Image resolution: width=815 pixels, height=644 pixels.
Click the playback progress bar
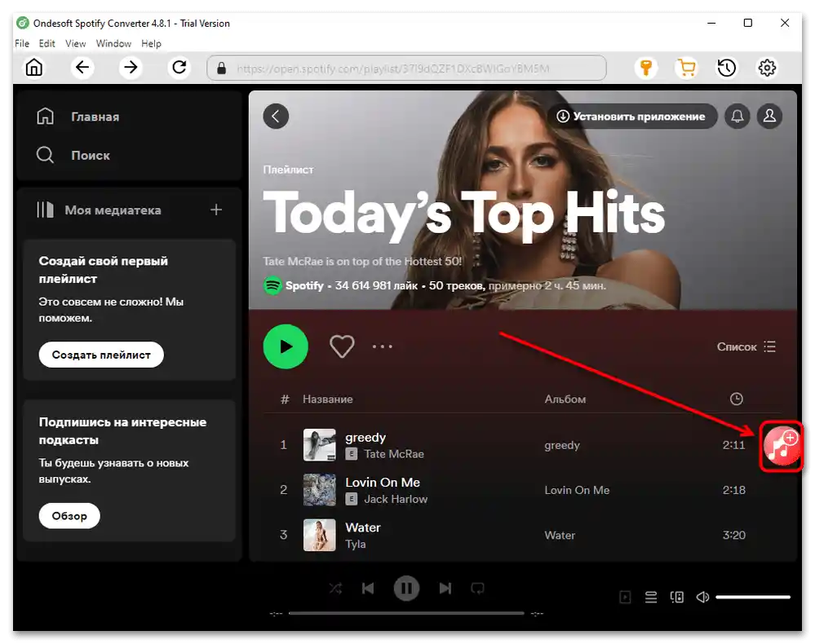pos(406,613)
